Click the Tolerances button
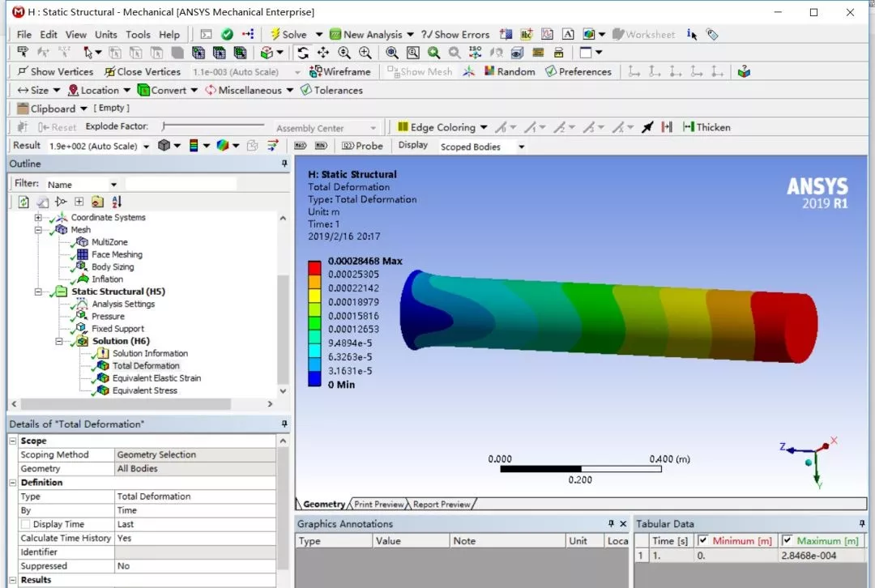This screenshot has height=588, width=875. pos(331,91)
